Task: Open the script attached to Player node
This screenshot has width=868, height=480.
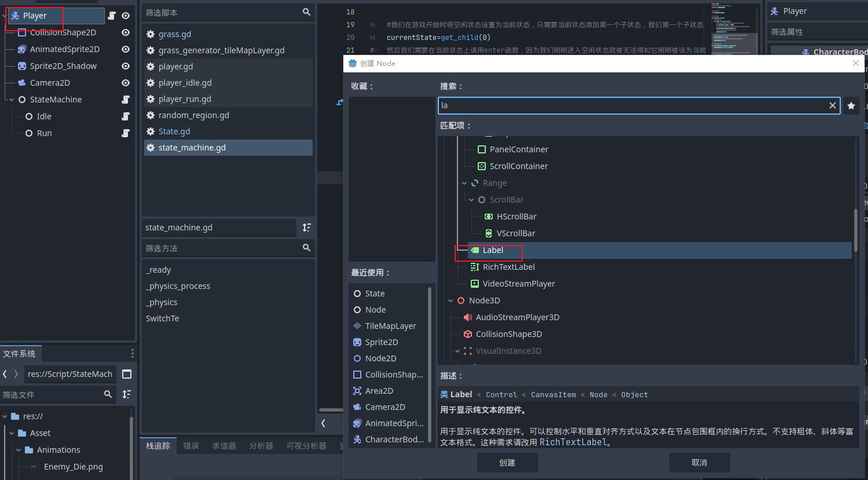Action: pyautogui.click(x=112, y=16)
